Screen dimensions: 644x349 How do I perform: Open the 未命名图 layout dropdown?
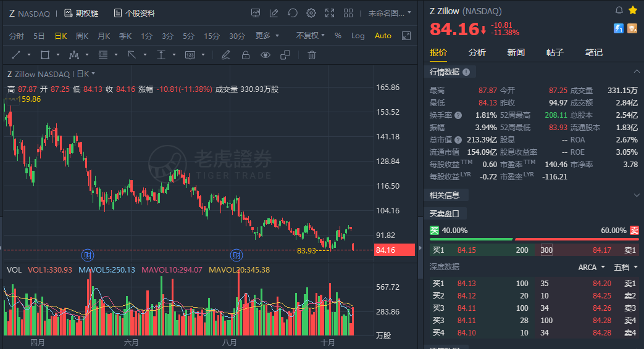tap(390, 13)
